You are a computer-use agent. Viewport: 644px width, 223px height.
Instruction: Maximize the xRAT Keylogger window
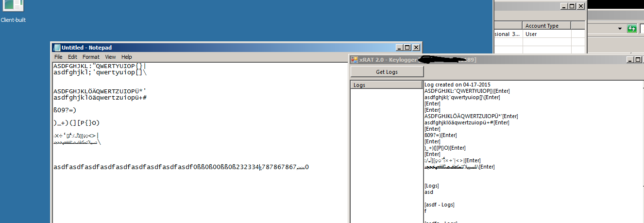(638, 60)
